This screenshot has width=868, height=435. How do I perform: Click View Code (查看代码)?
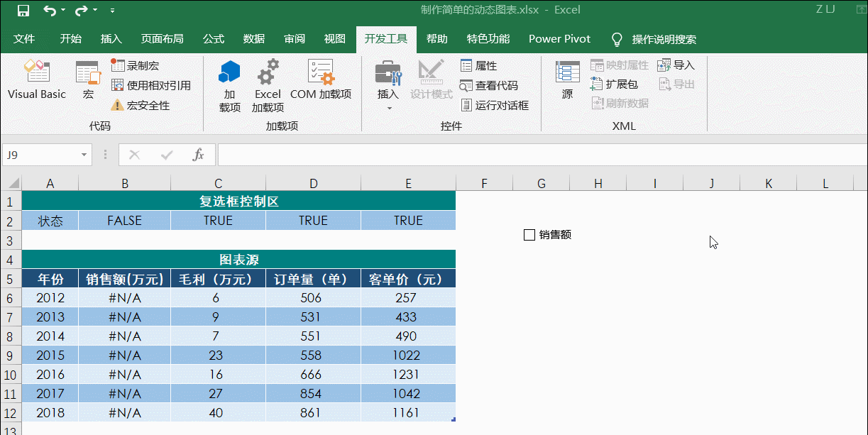pyautogui.click(x=489, y=85)
